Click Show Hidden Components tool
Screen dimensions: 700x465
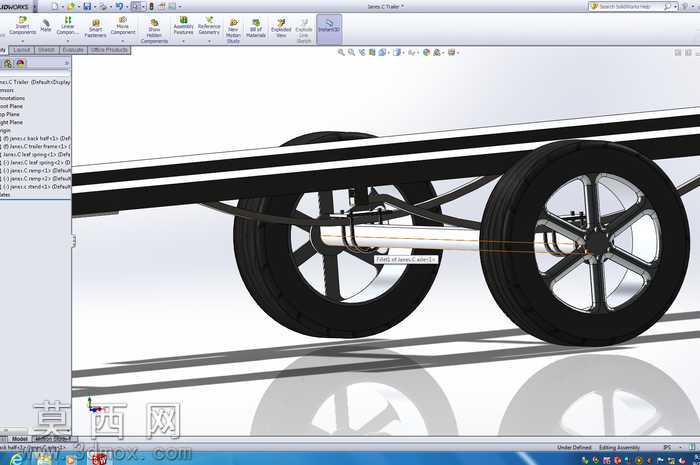click(x=154, y=31)
